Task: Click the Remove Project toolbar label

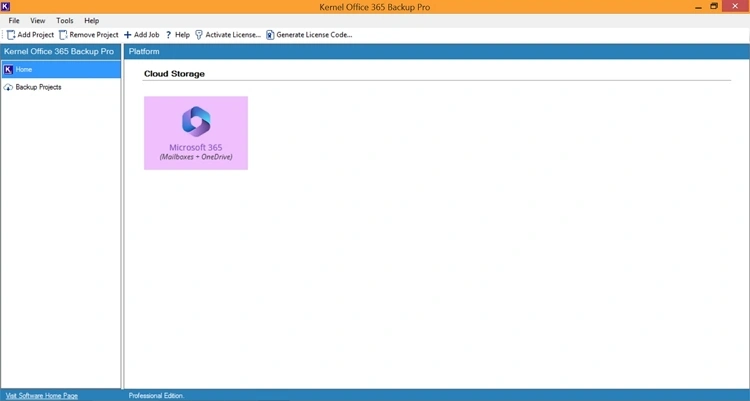Action: tap(94, 35)
